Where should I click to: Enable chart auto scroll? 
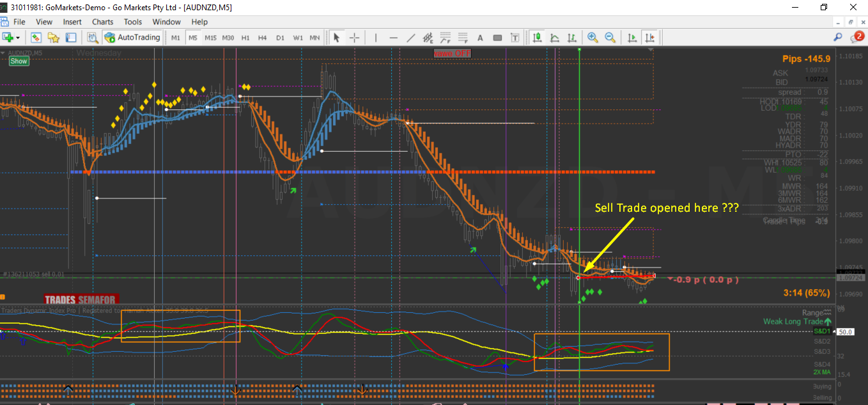pyautogui.click(x=632, y=38)
